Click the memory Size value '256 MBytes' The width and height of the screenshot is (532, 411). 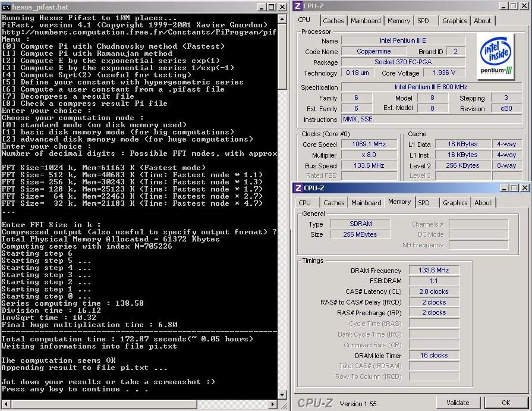point(360,234)
